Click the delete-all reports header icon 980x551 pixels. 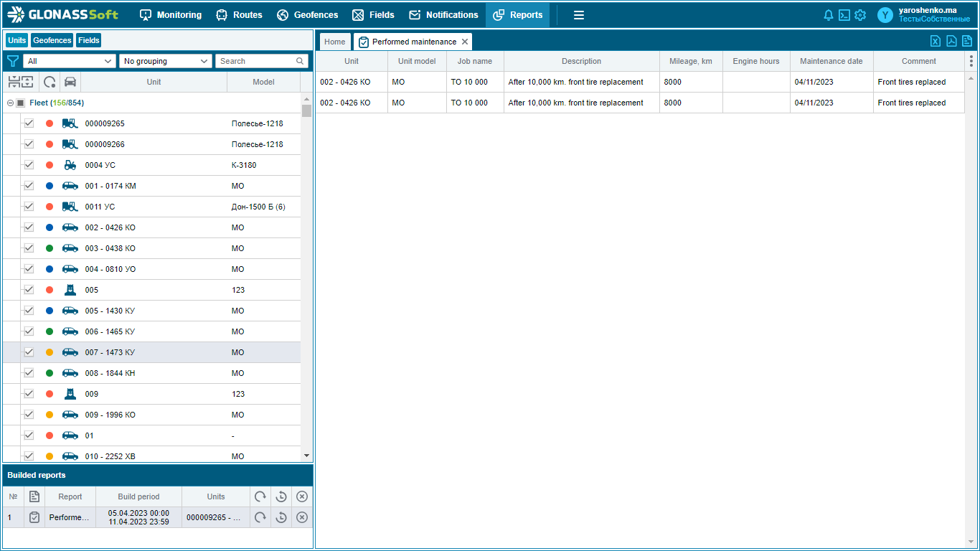(302, 496)
